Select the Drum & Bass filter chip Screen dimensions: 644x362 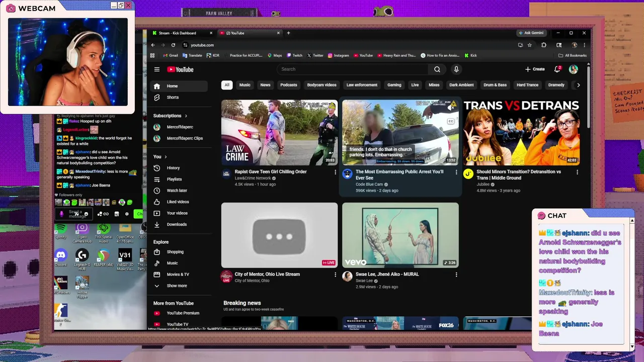click(495, 85)
